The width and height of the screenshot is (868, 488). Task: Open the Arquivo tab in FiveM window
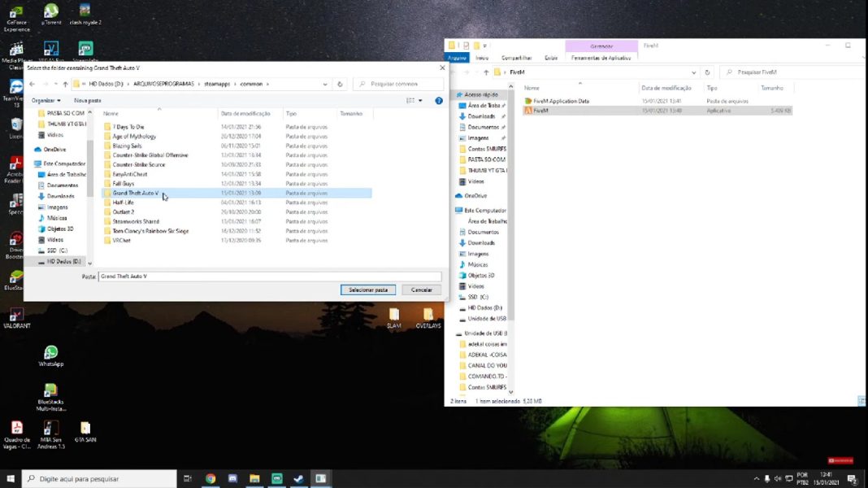pyautogui.click(x=458, y=58)
